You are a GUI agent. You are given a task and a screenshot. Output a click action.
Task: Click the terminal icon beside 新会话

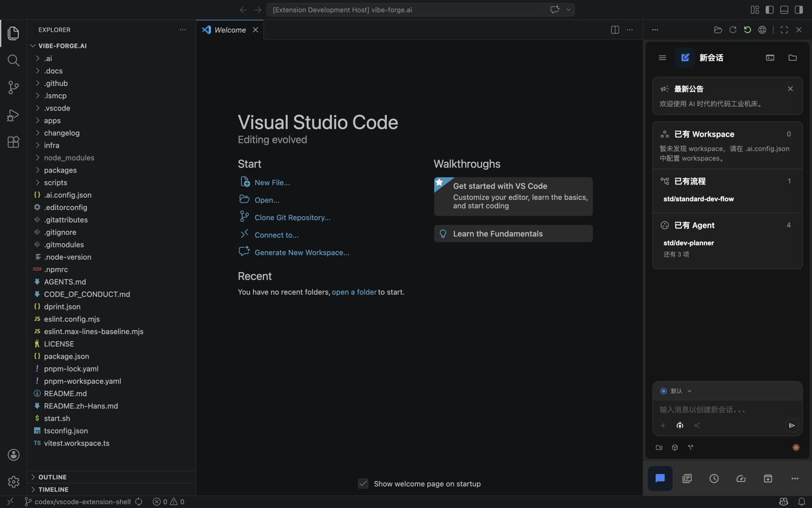coord(770,58)
